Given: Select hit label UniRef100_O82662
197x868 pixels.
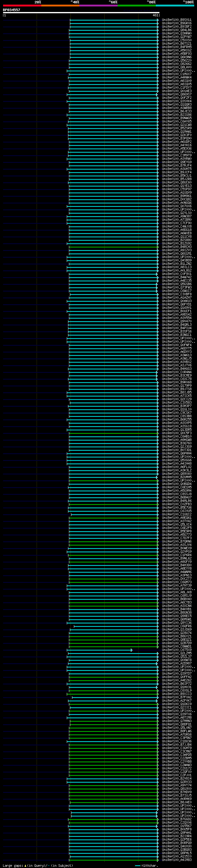Looking at the screenshot, I should (176, 64).
